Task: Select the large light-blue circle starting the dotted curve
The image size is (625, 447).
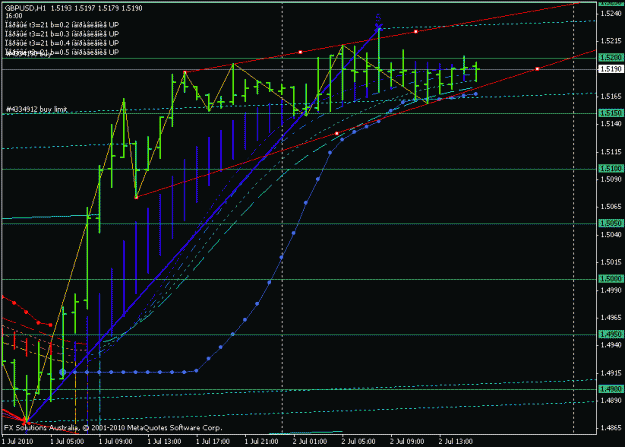Action: click(63, 372)
